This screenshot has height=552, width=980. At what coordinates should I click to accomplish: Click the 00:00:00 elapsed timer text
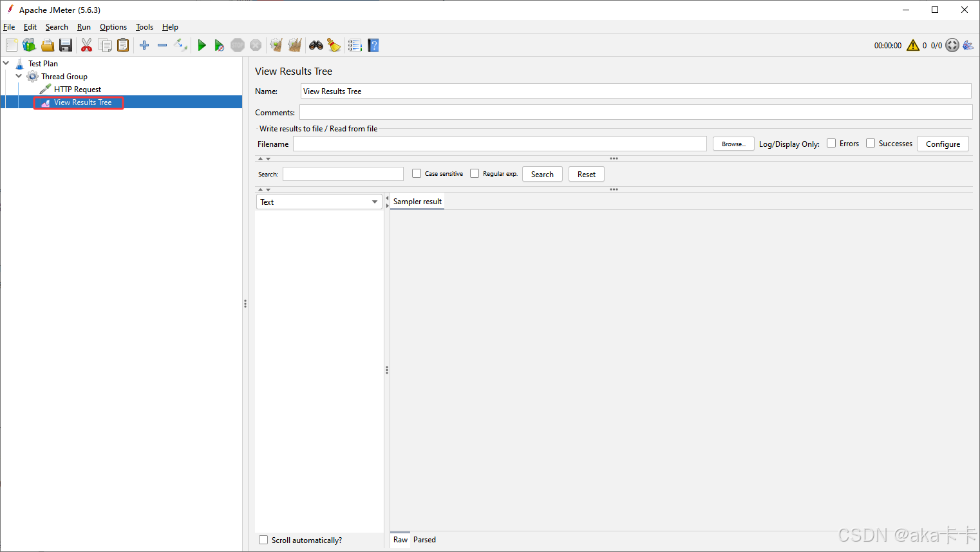pos(888,45)
